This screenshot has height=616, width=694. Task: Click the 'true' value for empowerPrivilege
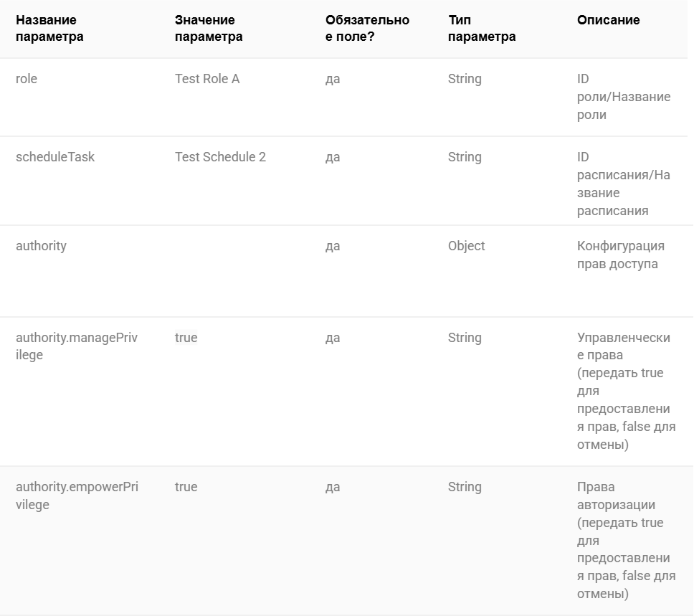(186, 487)
